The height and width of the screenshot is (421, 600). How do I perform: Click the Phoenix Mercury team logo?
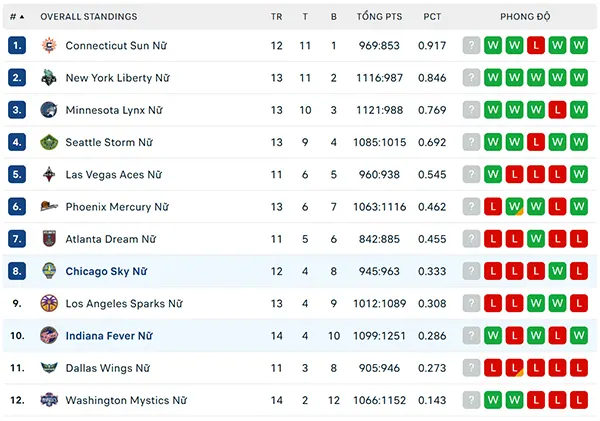[x=49, y=207]
